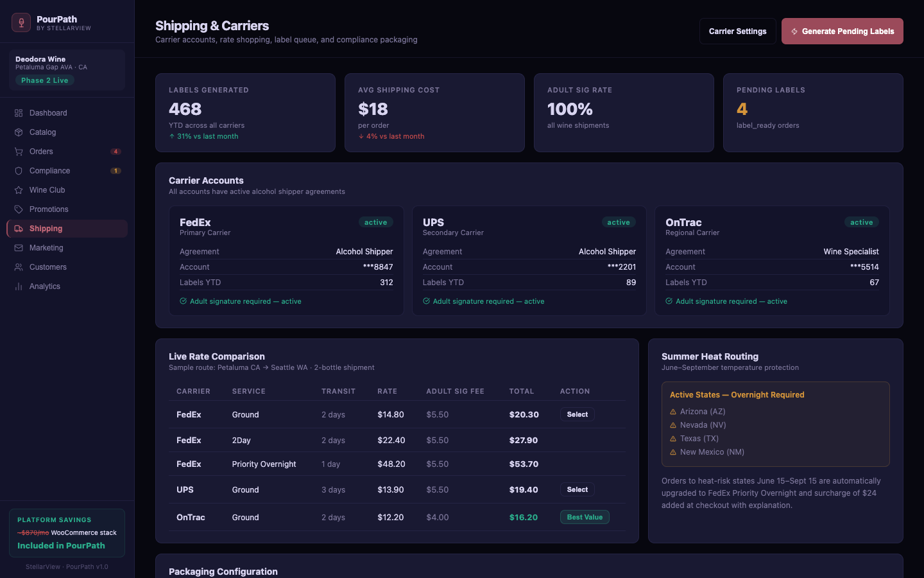Select the FedEx Ground rate
The height and width of the screenshot is (578, 924).
pos(577,414)
